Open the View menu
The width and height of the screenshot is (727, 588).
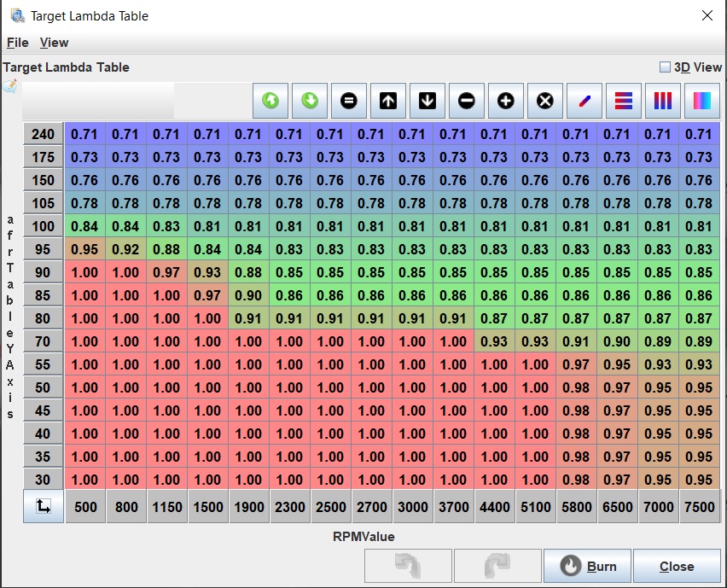[x=54, y=43]
